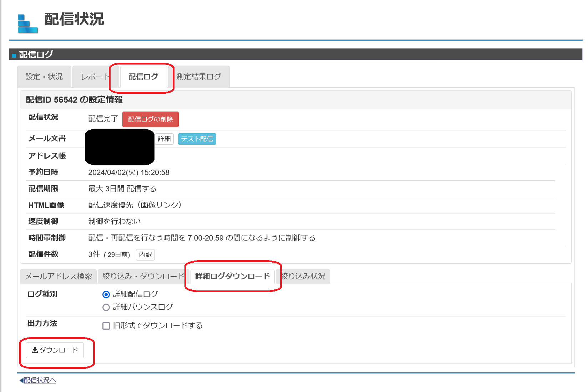Switch to the 設定・状況 tab
This screenshot has height=392, width=588.
(x=44, y=76)
